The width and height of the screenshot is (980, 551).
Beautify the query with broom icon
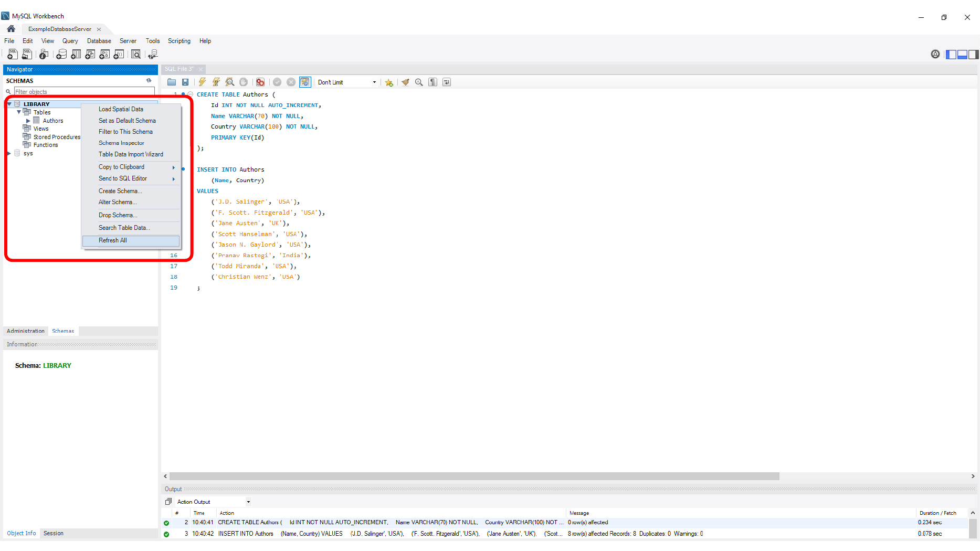[405, 82]
